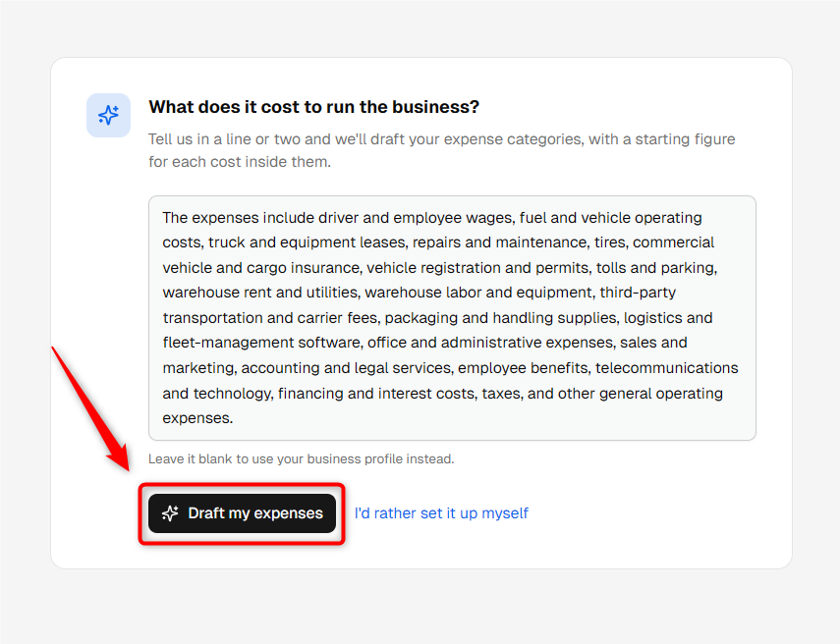840x644 pixels.
Task: Click 'third-party' in the expense description
Action: pos(638,293)
